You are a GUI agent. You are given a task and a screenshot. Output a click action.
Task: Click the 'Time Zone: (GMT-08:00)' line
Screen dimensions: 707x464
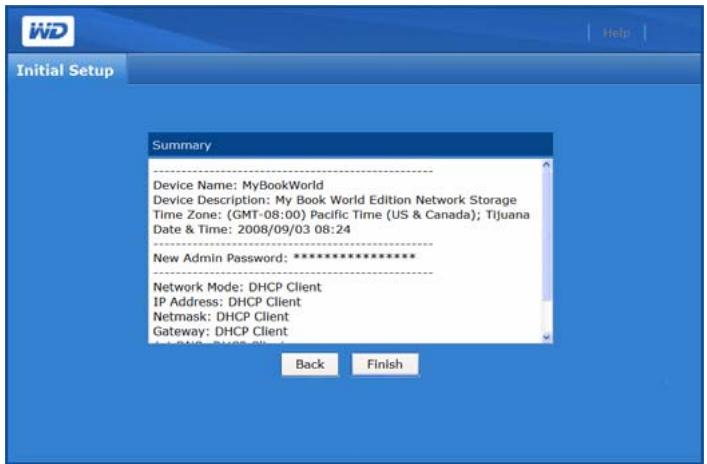341,215
